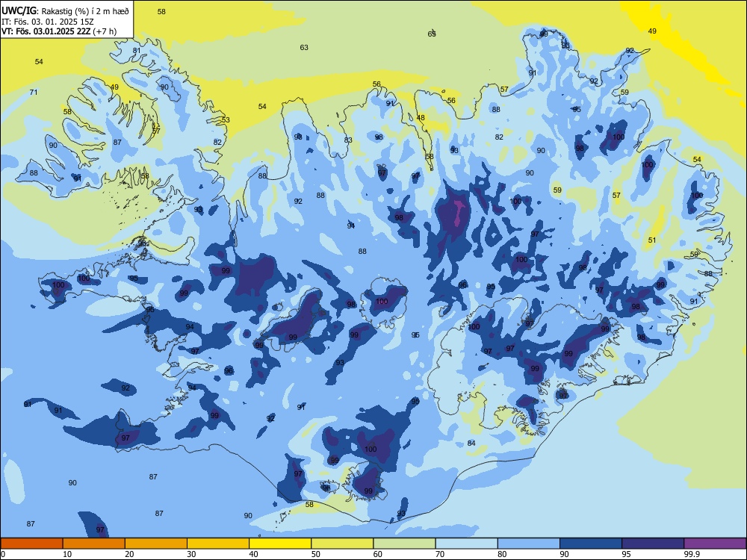The height and width of the screenshot is (560, 747).
Task: Pick the bright yellow 40–50 legend swatch
Action: click(x=280, y=544)
